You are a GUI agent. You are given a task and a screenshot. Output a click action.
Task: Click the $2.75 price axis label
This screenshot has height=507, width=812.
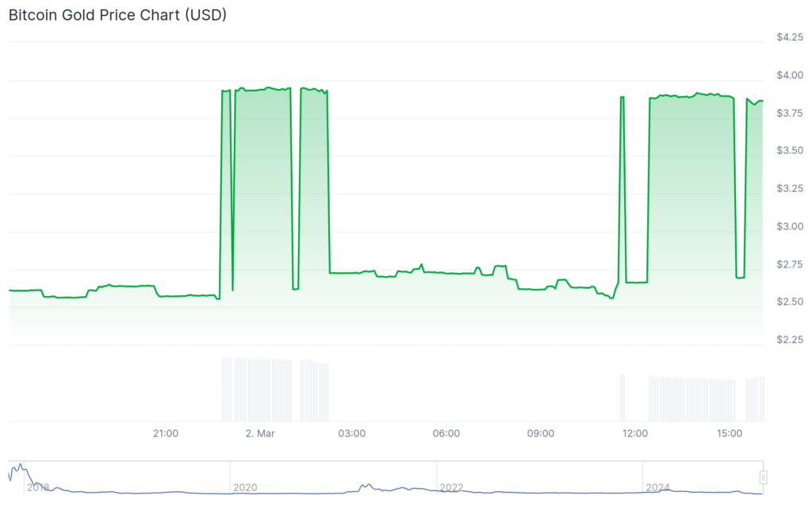790,264
